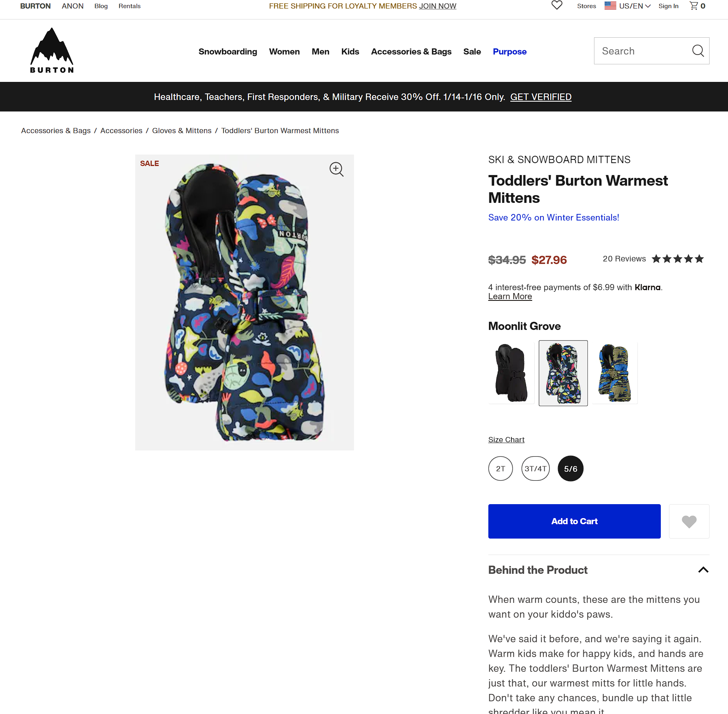Open the Size Chart link
Viewport: 728px width, 714px height.
pyautogui.click(x=506, y=439)
